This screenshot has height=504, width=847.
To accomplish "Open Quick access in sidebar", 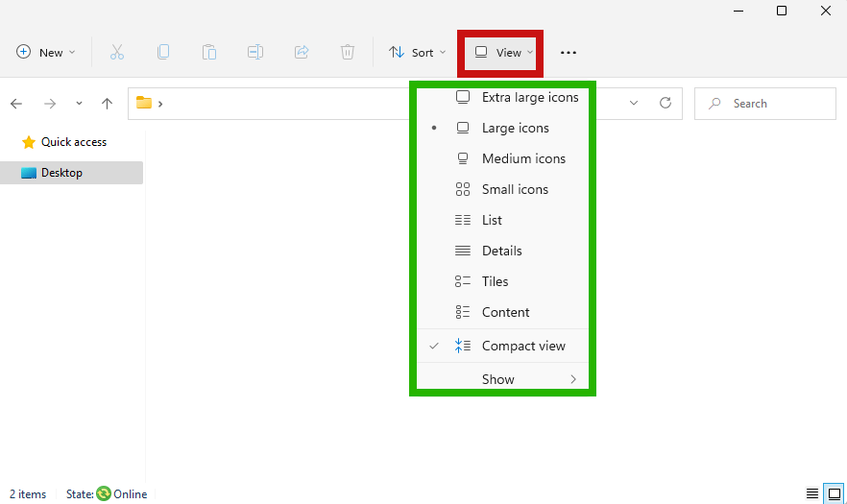I will coord(72,142).
